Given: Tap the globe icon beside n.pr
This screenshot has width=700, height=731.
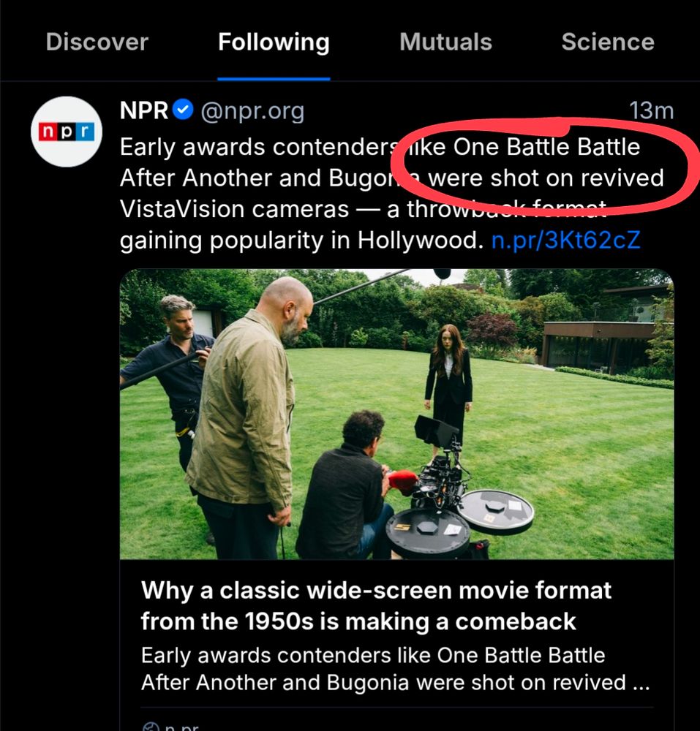Looking at the screenshot, I should (151, 727).
